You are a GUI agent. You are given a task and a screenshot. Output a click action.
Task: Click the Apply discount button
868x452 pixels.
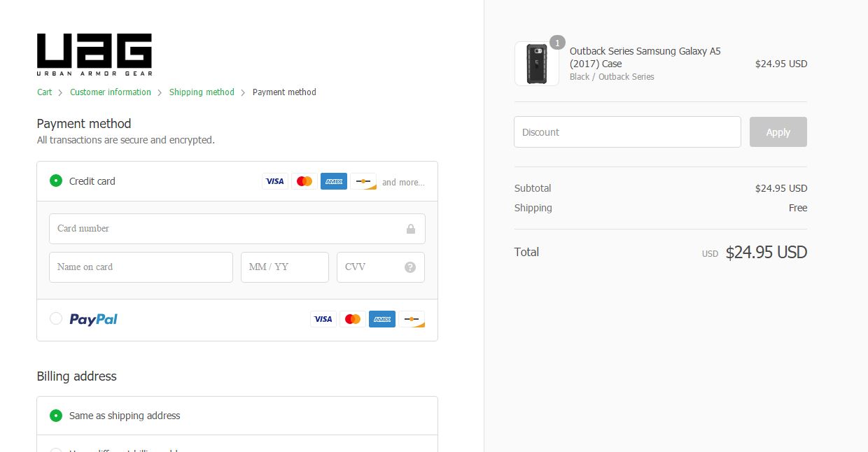[x=778, y=132]
